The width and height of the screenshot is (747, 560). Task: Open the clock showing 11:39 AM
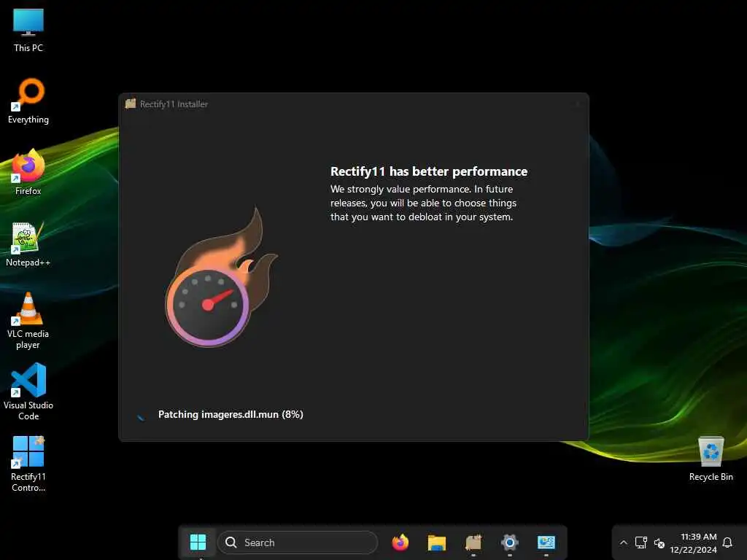point(694,542)
